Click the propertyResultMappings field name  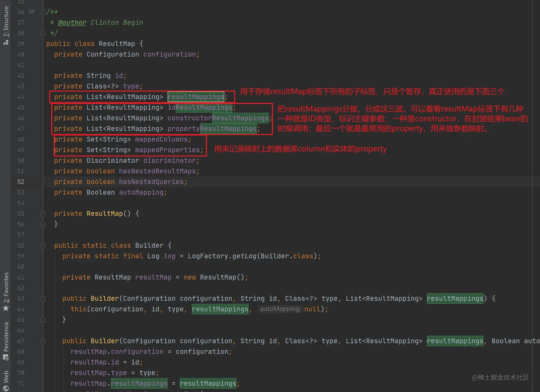212,128
